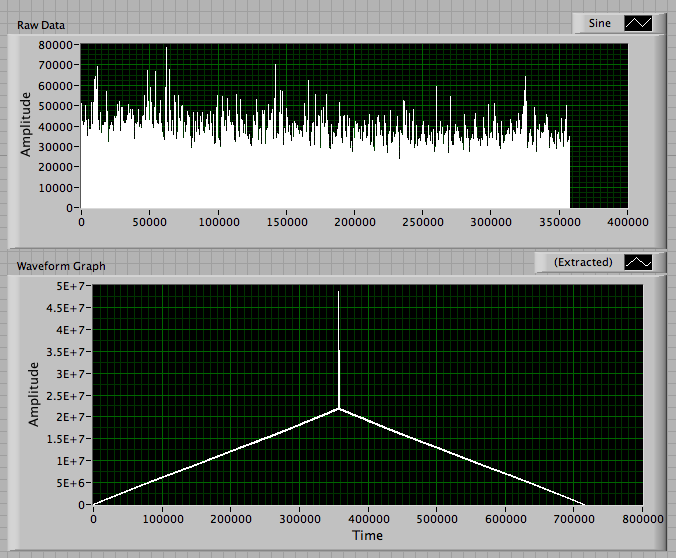Click the 60000 y-axis value in Raw Data
Viewport: 676px width, 558px height.
56,86
